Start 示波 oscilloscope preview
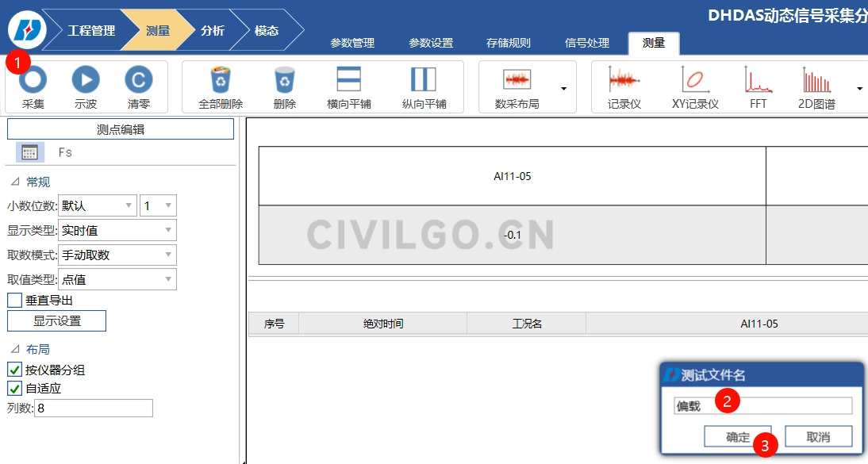Viewport: 868px width, 464px height. point(86,80)
